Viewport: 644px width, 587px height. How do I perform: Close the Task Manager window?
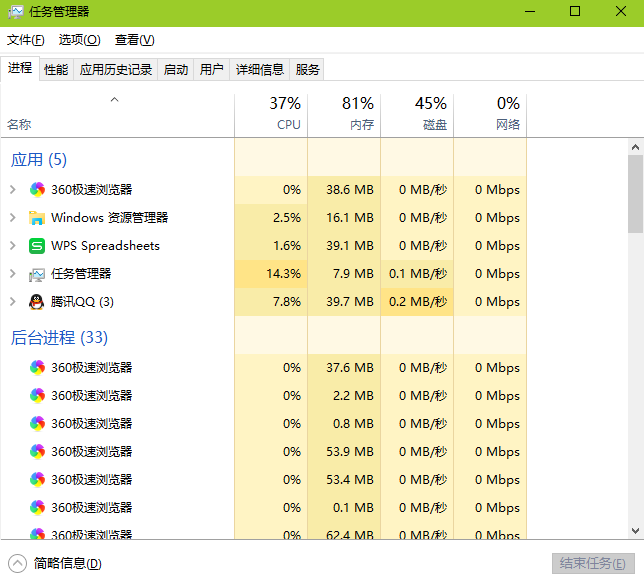click(x=621, y=12)
